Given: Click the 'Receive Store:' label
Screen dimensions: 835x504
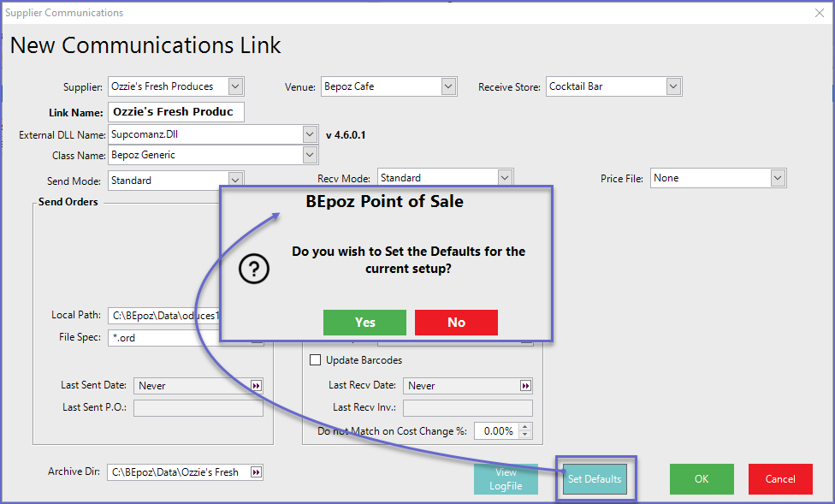Looking at the screenshot, I should pyautogui.click(x=509, y=86).
